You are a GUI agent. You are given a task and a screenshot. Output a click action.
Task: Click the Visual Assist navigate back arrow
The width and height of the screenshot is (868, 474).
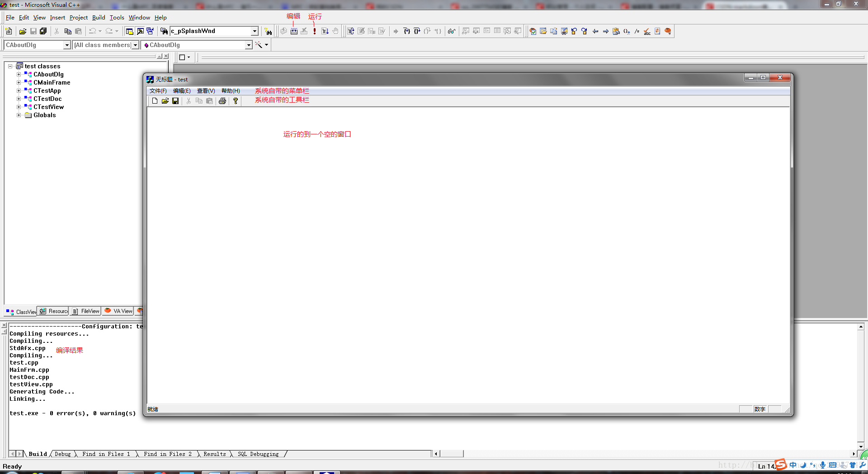pos(595,31)
